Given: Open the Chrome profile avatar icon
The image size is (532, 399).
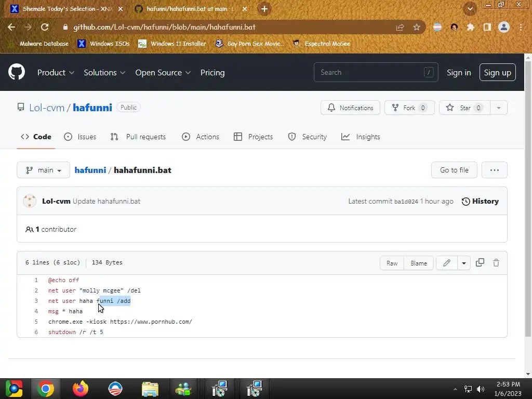Looking at the screenshot, I should [504, 27].
